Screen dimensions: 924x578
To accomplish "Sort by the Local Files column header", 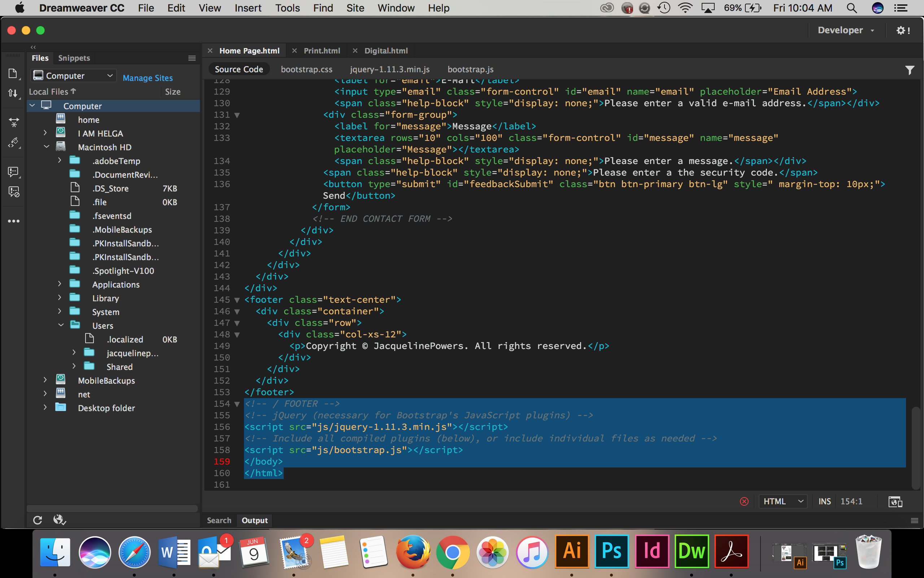I will click(x=52, y=91).
